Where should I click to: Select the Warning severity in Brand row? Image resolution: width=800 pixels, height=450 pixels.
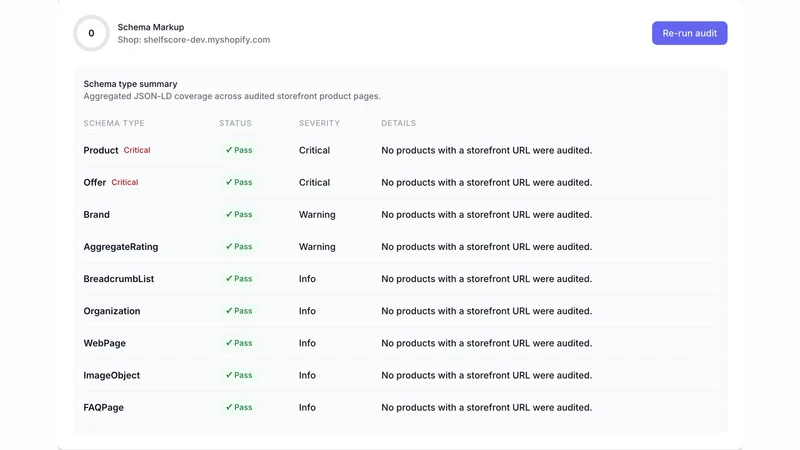click(317, 215)
